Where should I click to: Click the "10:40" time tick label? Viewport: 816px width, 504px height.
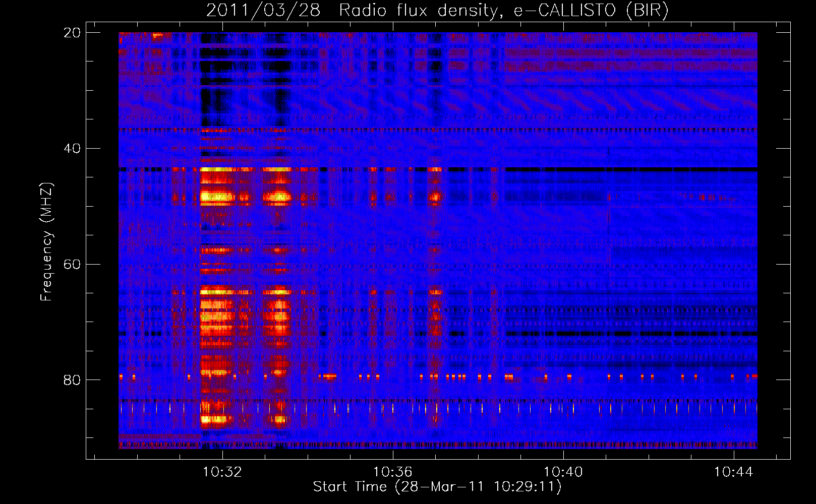point(563,472)
